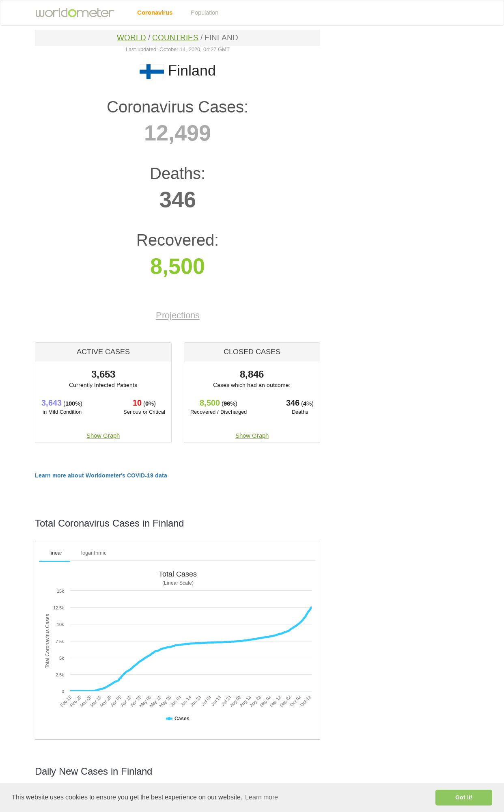Click the 3,643 mild condition number
The width and height of the screenshot is (504, 812).
point(52,403)
